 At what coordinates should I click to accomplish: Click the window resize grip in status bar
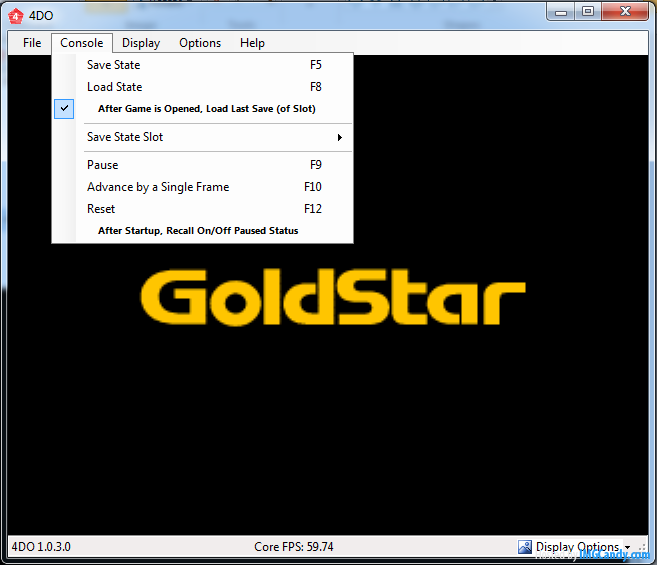642,547
